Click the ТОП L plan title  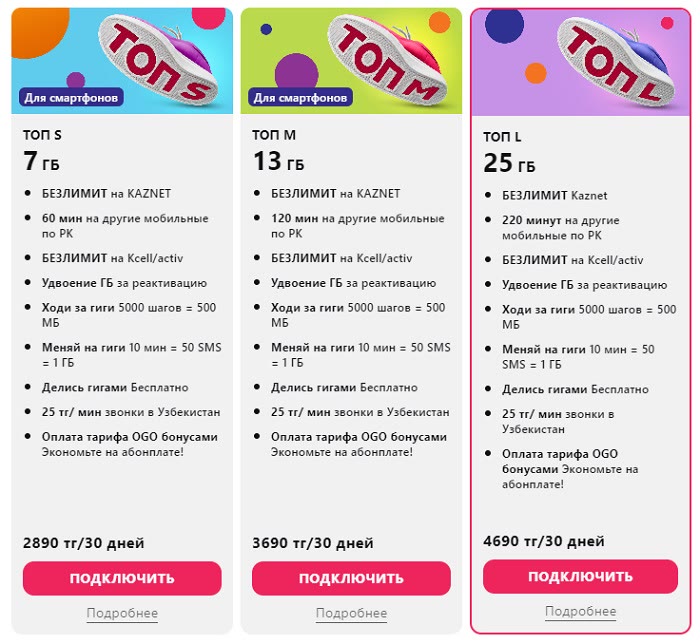[502, 137]
